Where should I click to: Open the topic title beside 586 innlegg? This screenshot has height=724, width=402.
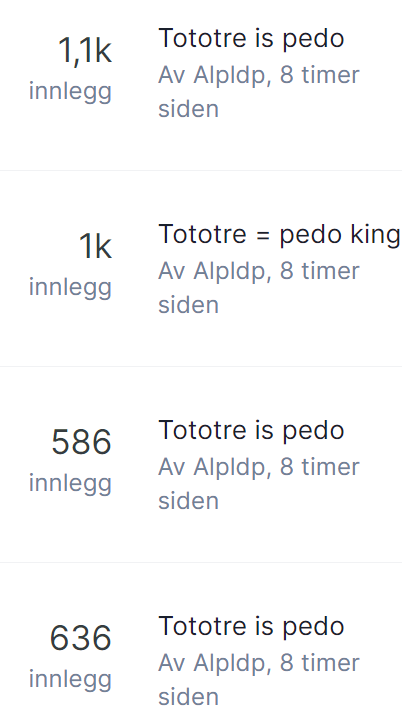[x=251, y=430]
